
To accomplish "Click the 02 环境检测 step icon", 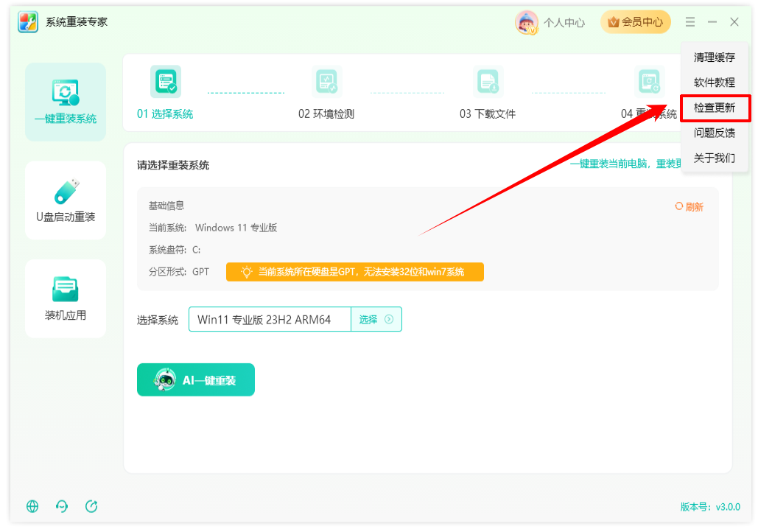I will click(x=327, y=81).
